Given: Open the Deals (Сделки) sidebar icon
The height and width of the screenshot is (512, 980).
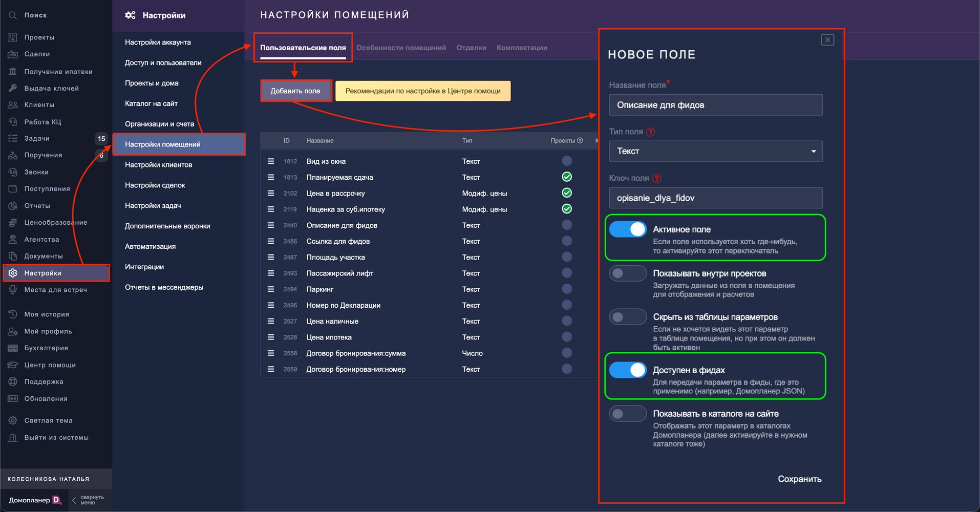Looking at the screenshot, I should click(x=13, y=54).
